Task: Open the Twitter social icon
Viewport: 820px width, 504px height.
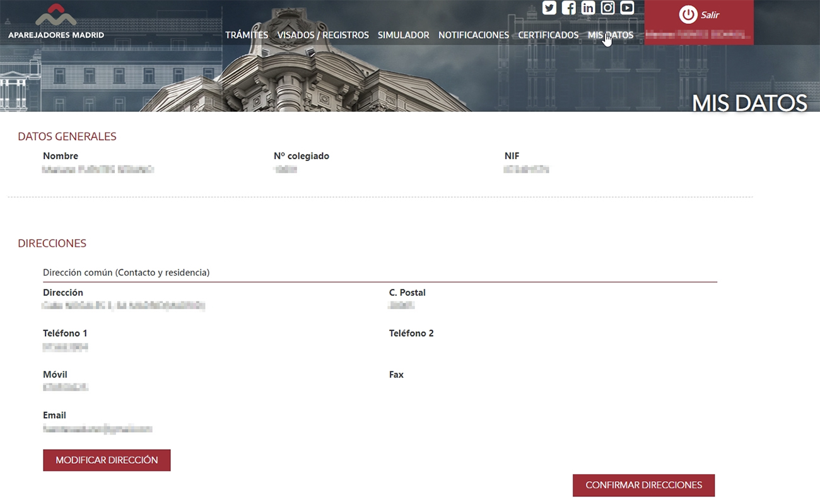Action: pos(549,8)
